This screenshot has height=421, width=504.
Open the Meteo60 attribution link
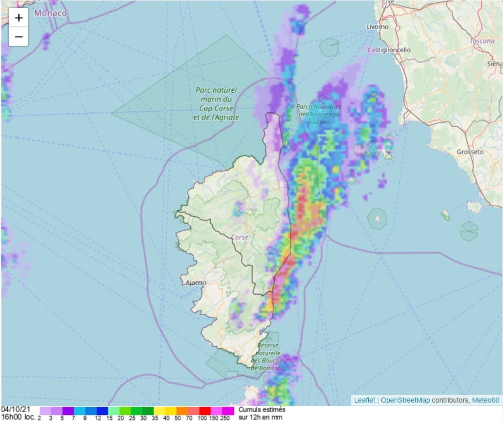tap(486, 400)
